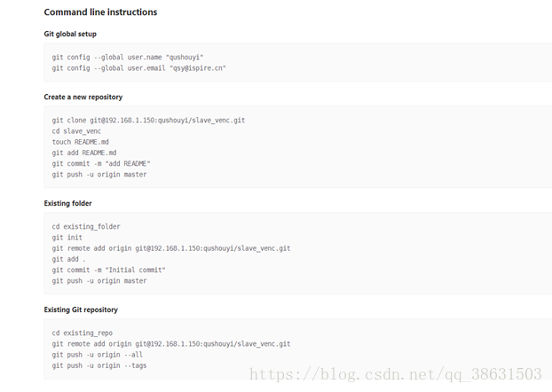Click the "Command line instructions" heading
552x392 pixels.
click(x=100, y=12)
